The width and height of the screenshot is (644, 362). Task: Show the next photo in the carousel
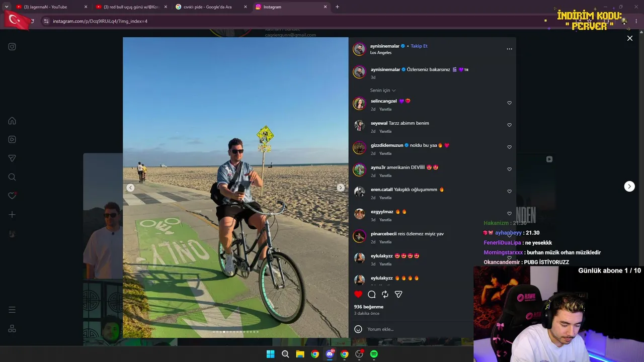(x=341, y=188)
